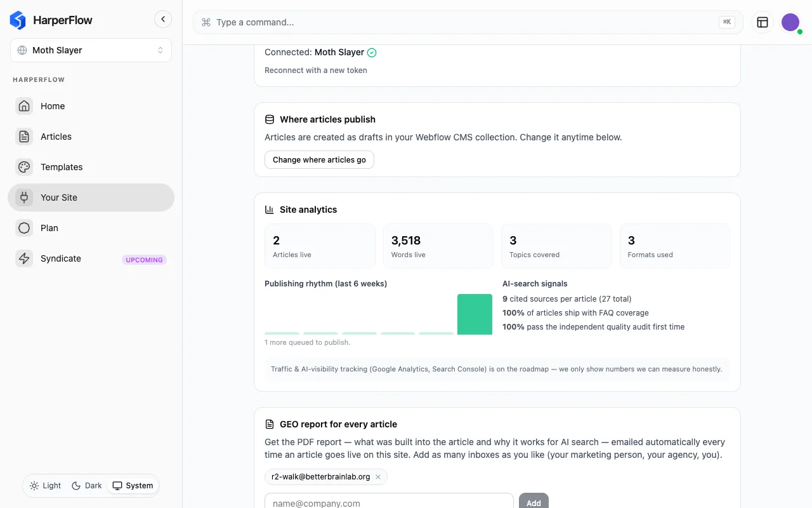Image resolution: width=812 pixels, height=508 pixels.
Task: Click the Plan hexagon icon
Action: tap(24, 228)
